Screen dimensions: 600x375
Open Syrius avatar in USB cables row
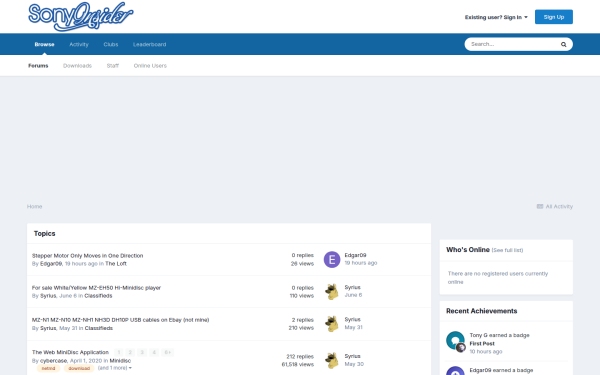click(x=332, y=324)
